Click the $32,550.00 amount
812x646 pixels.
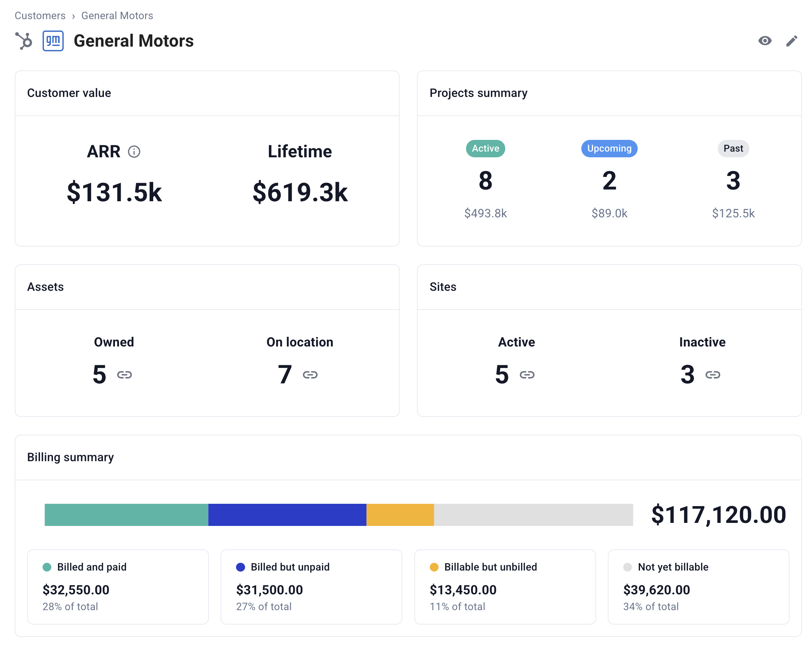point(76,590)
